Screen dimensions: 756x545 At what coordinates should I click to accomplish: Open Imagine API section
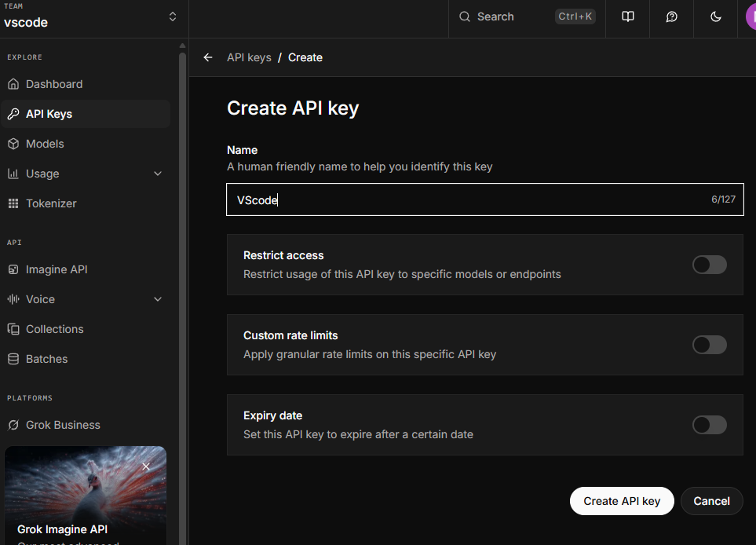(x=86, y=269)
